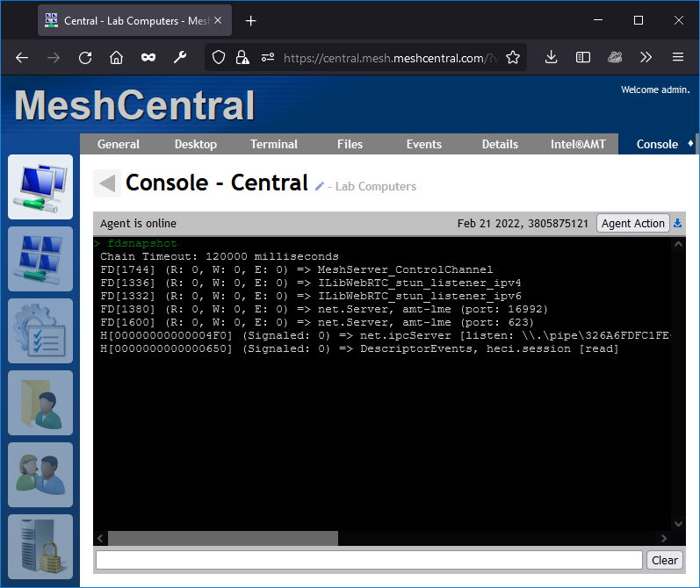
Task: Toggle the browser sidebar panel icon
Action: (583, 58)
